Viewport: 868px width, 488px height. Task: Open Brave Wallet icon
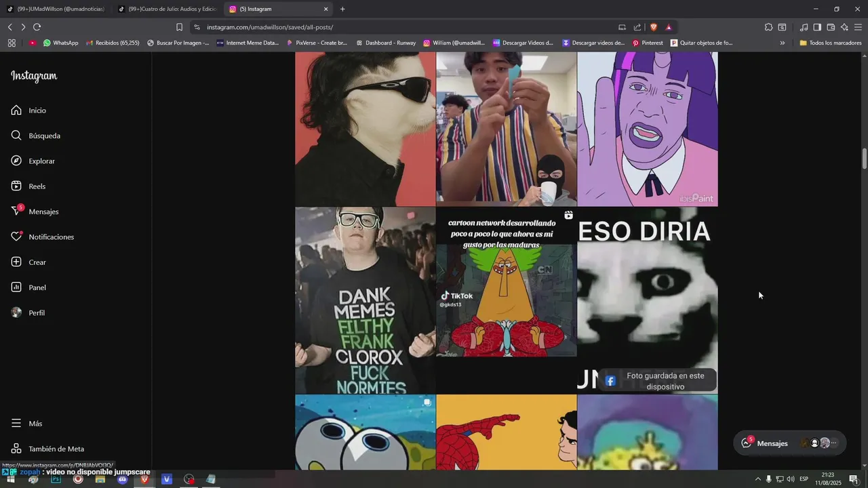click(831, 27)
